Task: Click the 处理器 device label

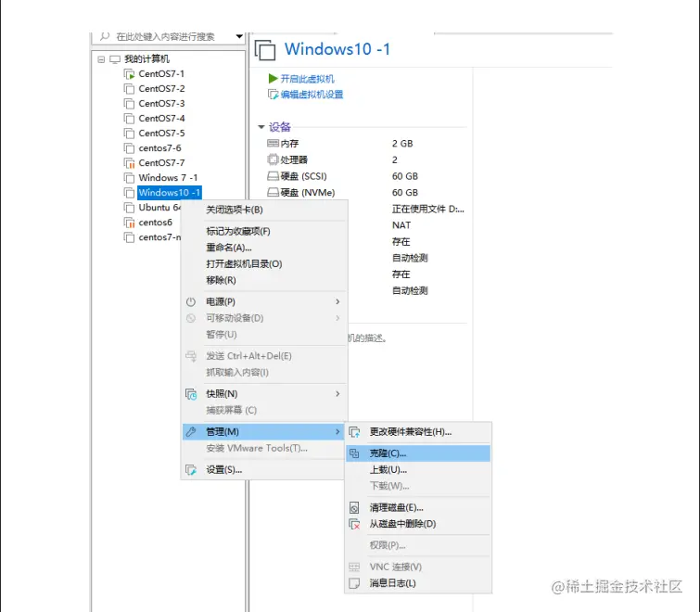Action: pos(294,159)
